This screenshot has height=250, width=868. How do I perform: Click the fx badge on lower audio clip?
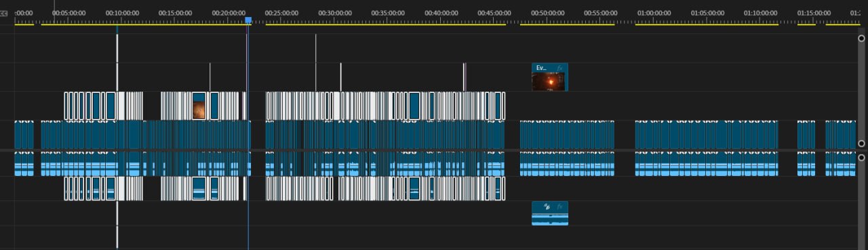pos(560,206)
